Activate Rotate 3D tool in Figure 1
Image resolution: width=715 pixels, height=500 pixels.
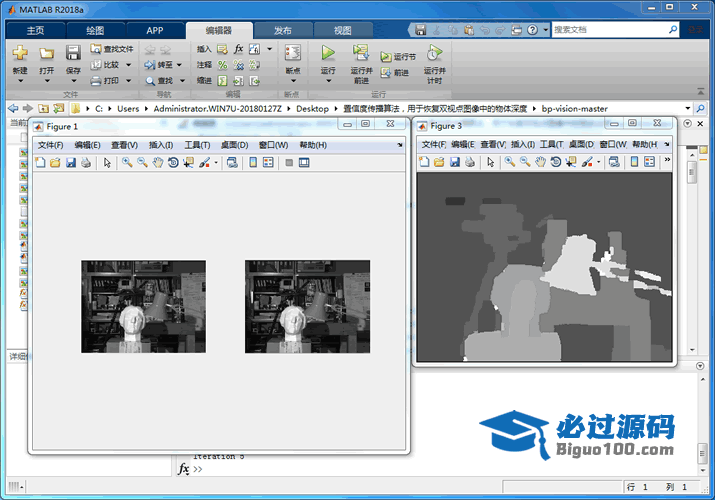tap(172, 162)
